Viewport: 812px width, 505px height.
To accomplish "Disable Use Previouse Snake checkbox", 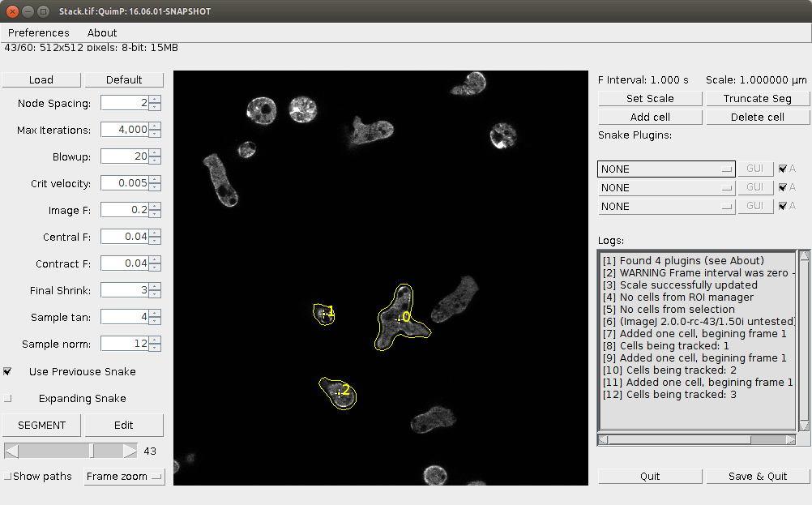I will point(8,371).
